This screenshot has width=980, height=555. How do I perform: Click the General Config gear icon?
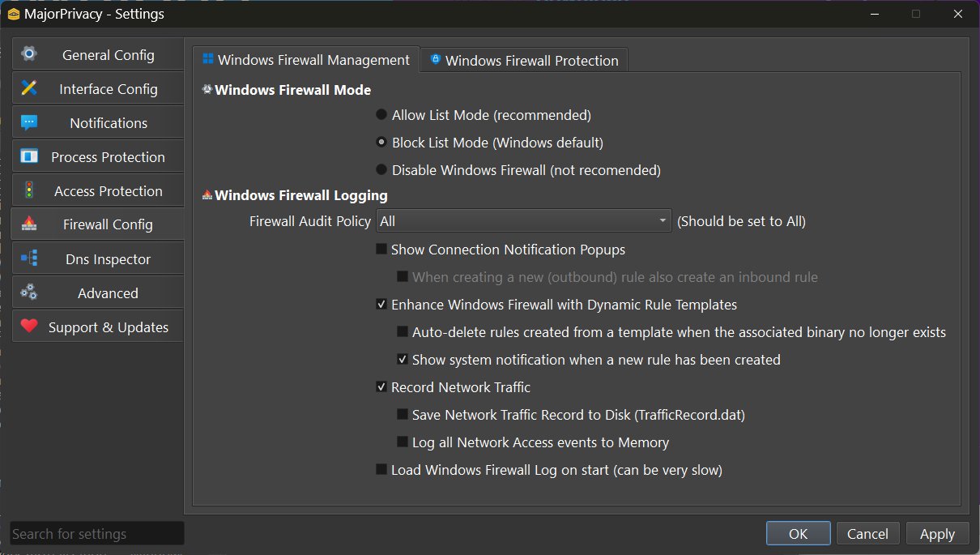pyautogui.click(x=29, y=54)
